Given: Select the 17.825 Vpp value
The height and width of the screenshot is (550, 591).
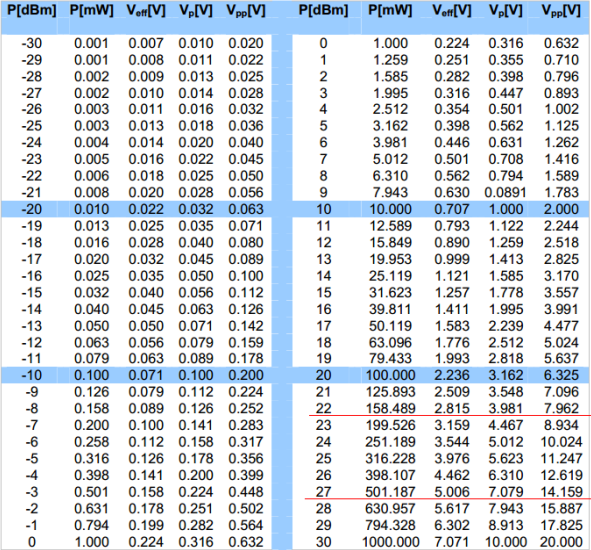Looking at the screenshot, I should 562,525.
